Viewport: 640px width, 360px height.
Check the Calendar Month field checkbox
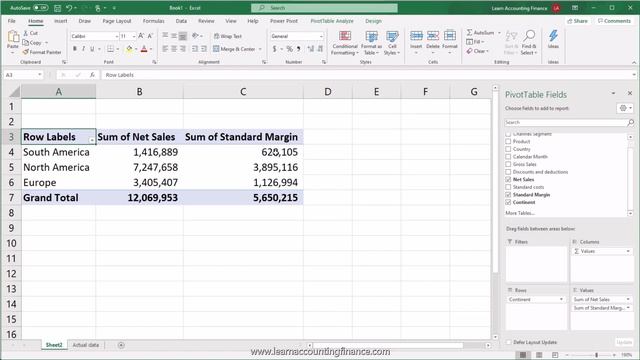tap(508, 156)
